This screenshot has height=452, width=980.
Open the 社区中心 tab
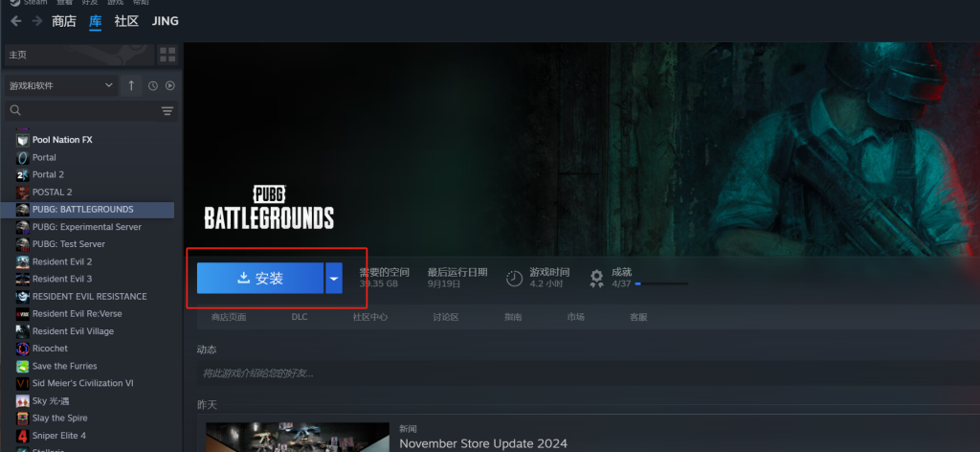(370, 317)
